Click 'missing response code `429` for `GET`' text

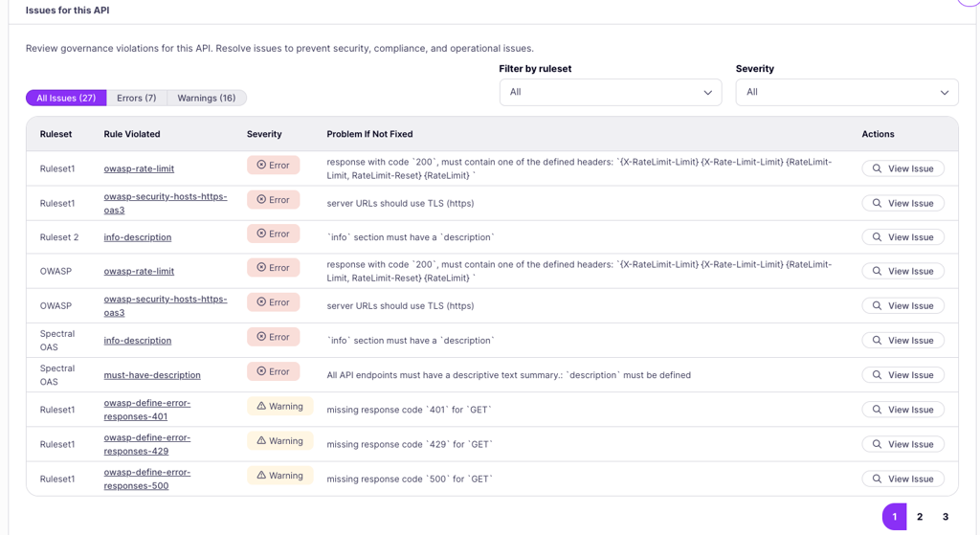point(410,444)
